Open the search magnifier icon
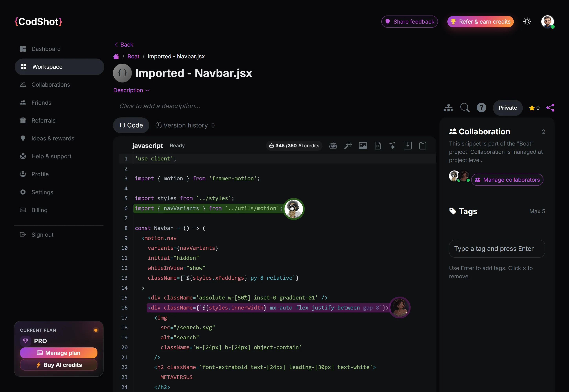The width and height of the screenshot is (569, 392). click(465, 108)
